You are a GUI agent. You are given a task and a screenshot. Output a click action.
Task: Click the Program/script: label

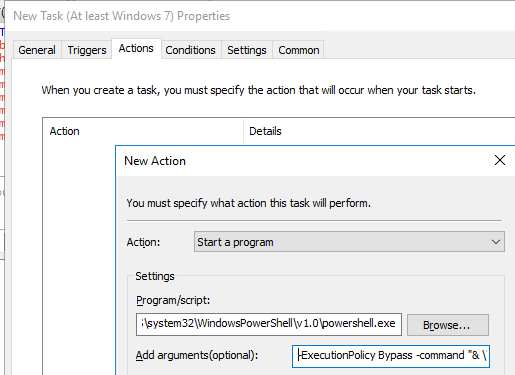pos(173,300)
